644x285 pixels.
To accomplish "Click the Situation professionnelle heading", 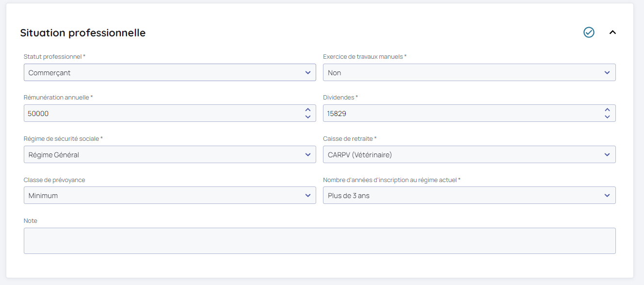I will pyautogui.click(x=83, y=33).
